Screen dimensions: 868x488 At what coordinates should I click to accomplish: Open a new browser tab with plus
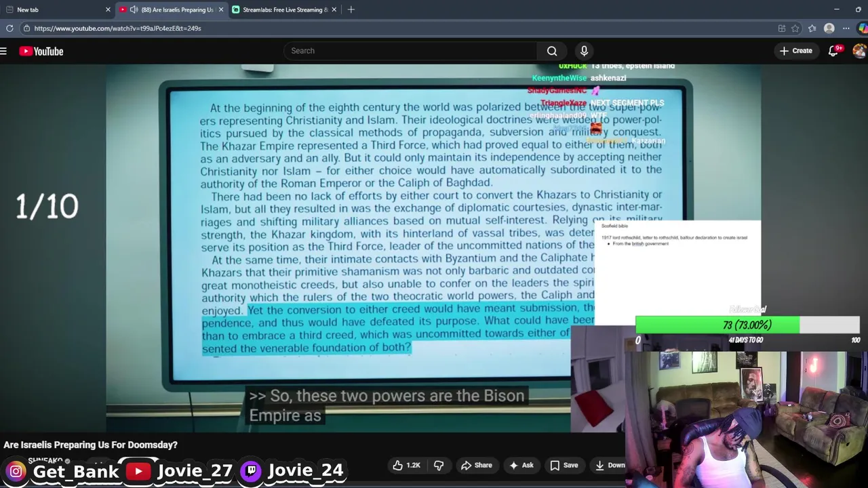point(351,9)
